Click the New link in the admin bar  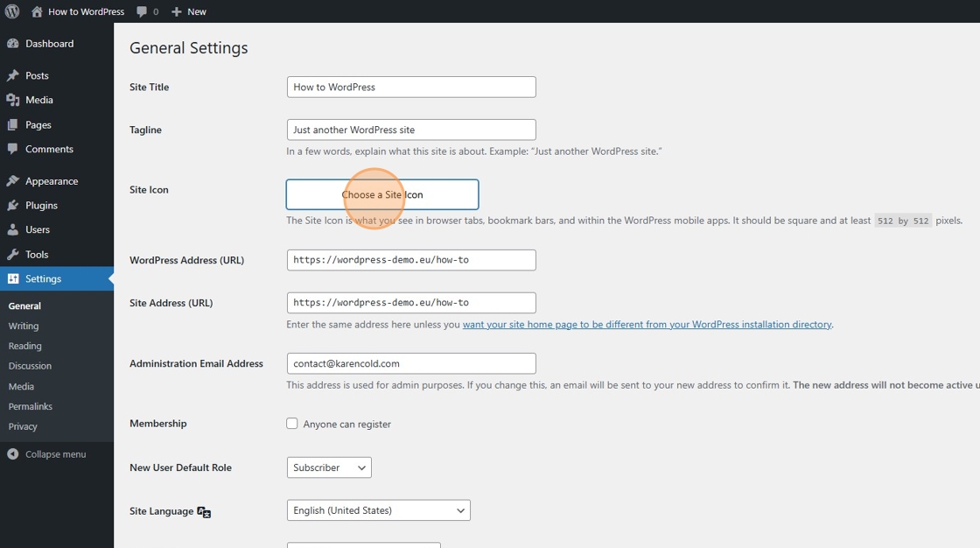click(x=196, y=11)
